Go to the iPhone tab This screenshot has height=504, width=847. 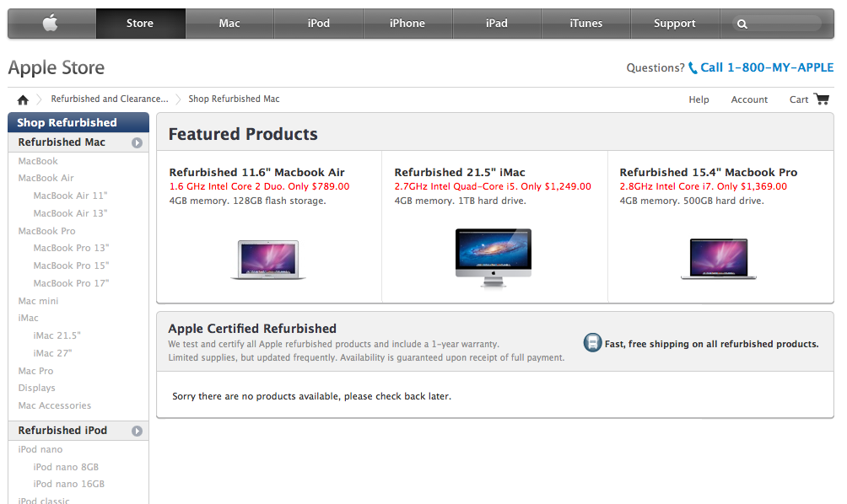pyautogui.click(x=407, y=24)
